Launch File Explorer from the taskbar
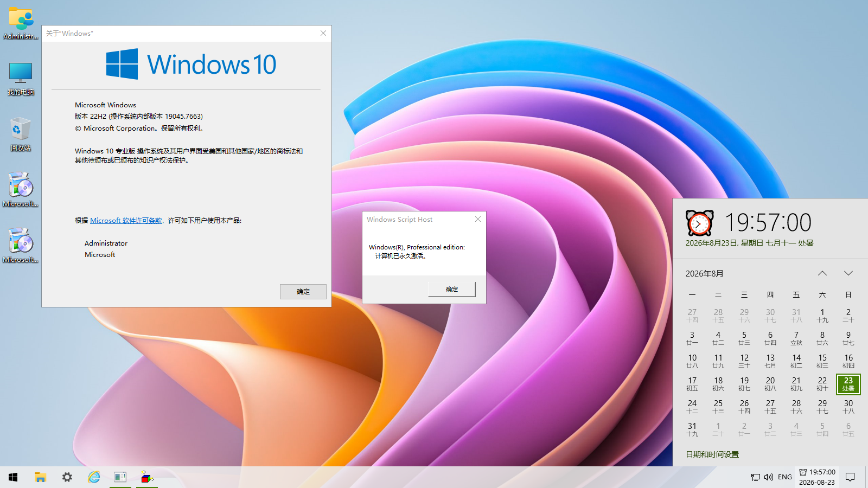 [x=40, y=477]
